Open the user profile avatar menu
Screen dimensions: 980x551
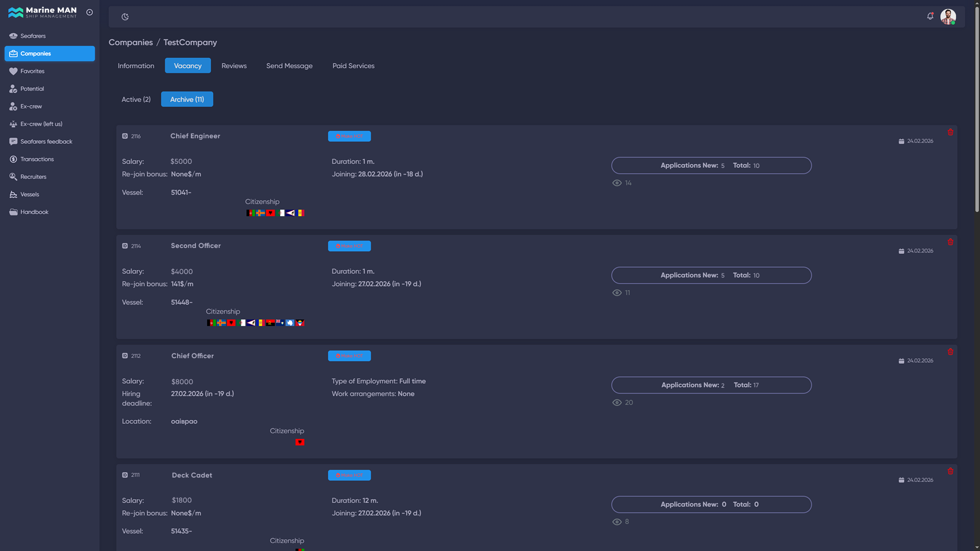(948, 16)
